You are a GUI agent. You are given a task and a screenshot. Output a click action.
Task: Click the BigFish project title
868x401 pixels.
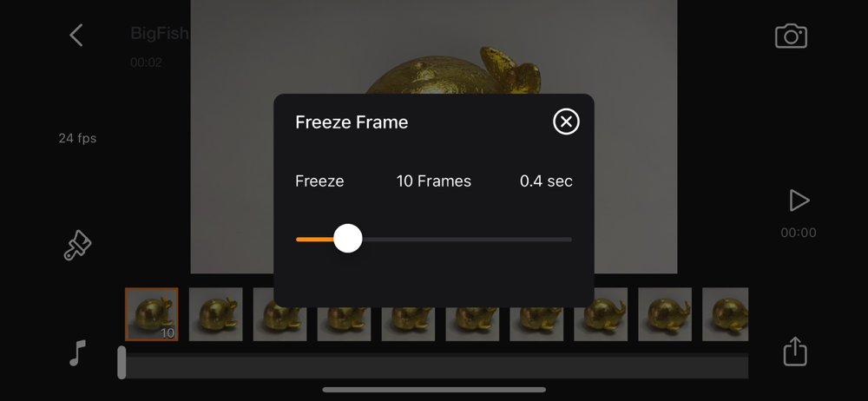pos(160,34)
